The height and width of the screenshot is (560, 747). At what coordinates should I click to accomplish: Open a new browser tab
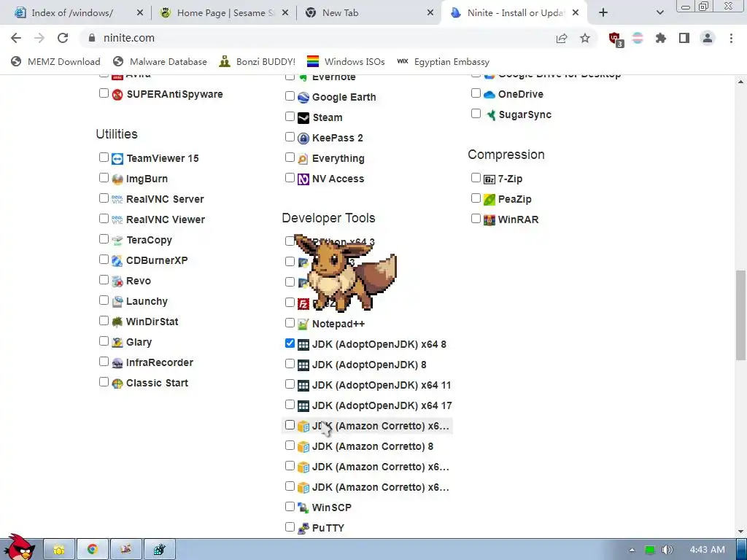pos(603,13)
